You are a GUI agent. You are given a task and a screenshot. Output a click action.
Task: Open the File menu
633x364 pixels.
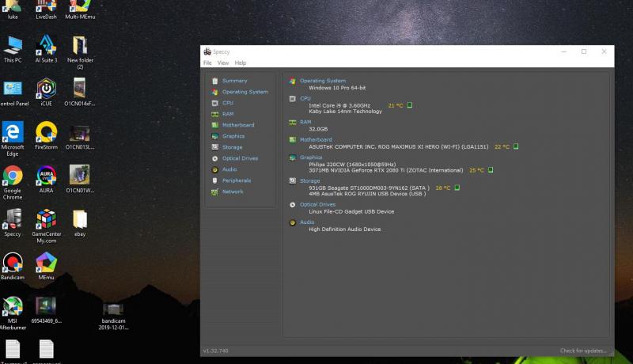(207, 63)
